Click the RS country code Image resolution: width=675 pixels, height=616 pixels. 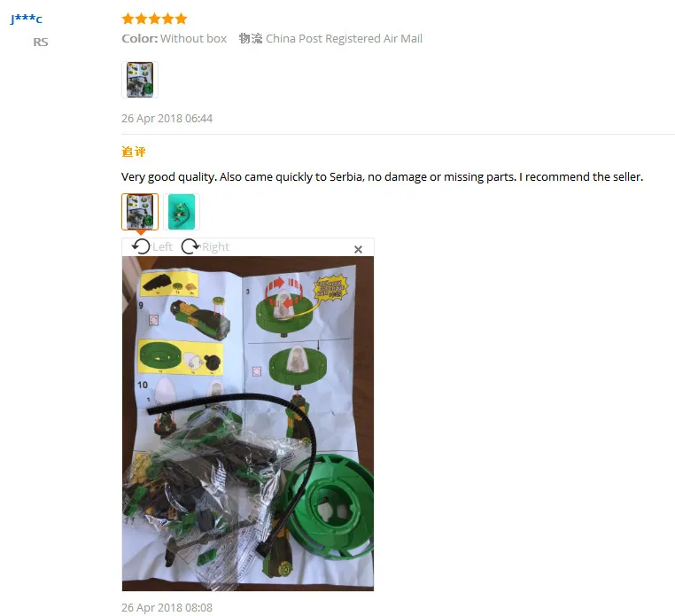[x=41, y=42]
